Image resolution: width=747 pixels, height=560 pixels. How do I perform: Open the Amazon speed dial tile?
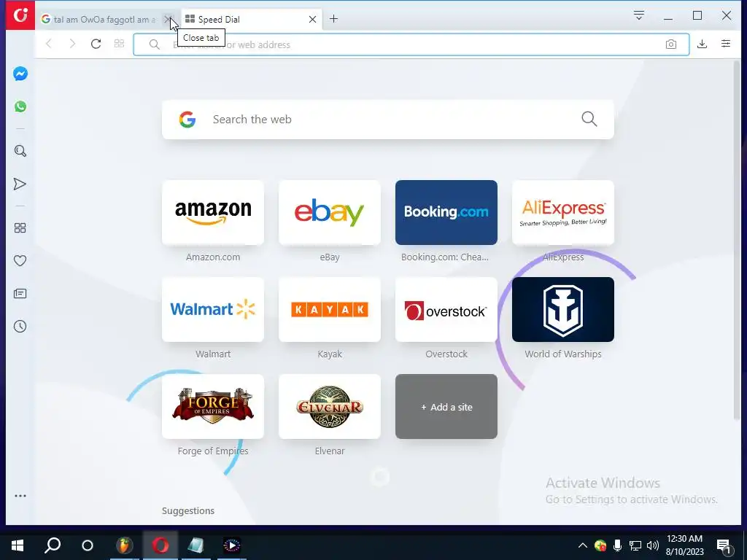point(213,212)
